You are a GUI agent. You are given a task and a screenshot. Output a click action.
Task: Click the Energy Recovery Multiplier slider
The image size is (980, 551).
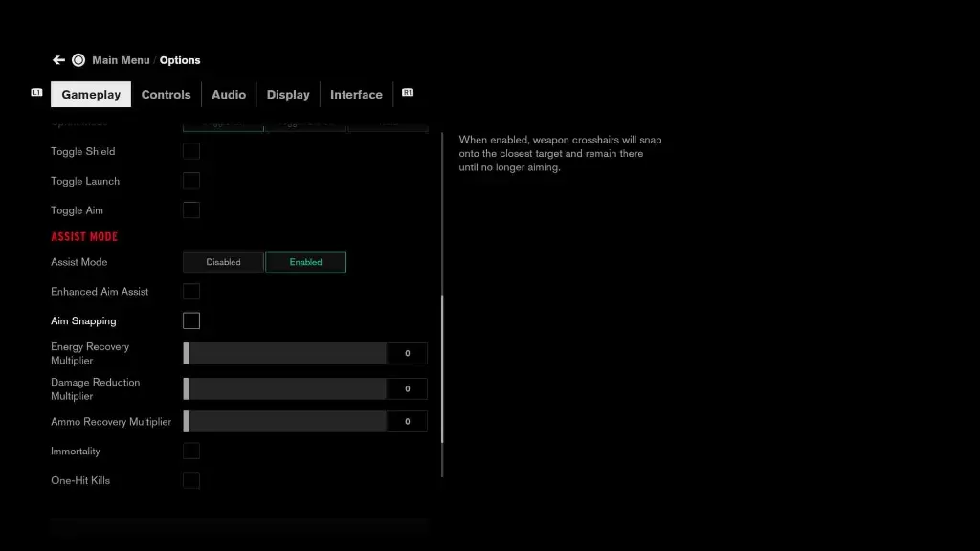285,354
